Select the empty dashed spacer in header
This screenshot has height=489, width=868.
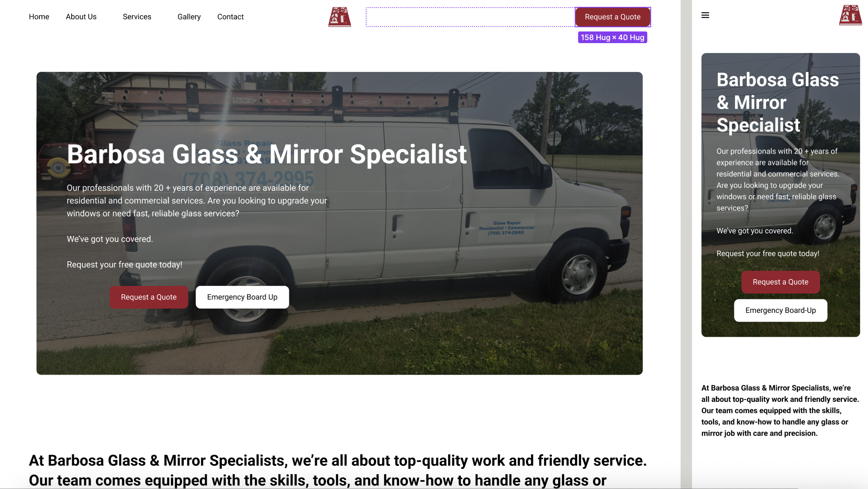point(470,17)
